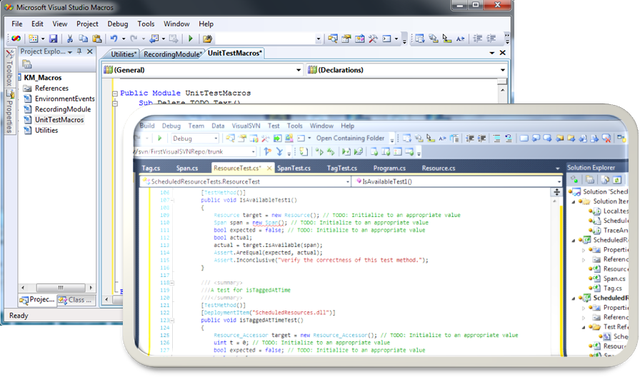Click the SVN branch icon beside repo path
The image size is (640, 377).
click(x=267, y=152)
